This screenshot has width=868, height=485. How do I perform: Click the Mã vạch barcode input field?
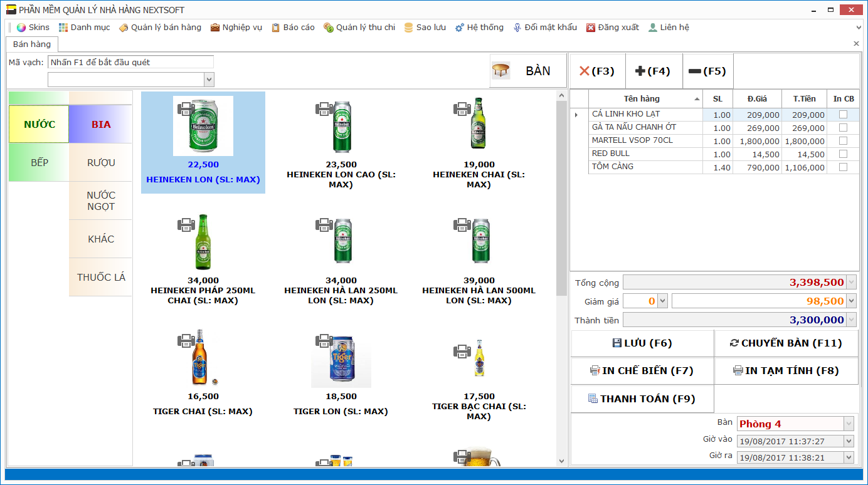click(130, 62)
